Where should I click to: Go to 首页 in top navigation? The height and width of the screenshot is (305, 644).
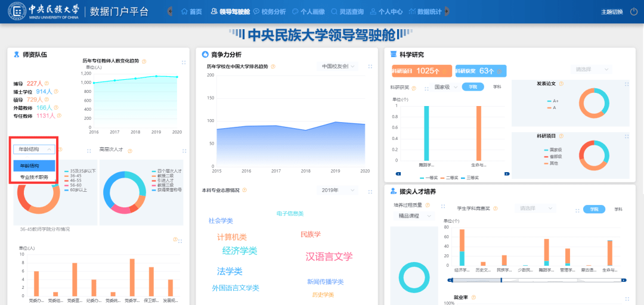coord(191,12)
